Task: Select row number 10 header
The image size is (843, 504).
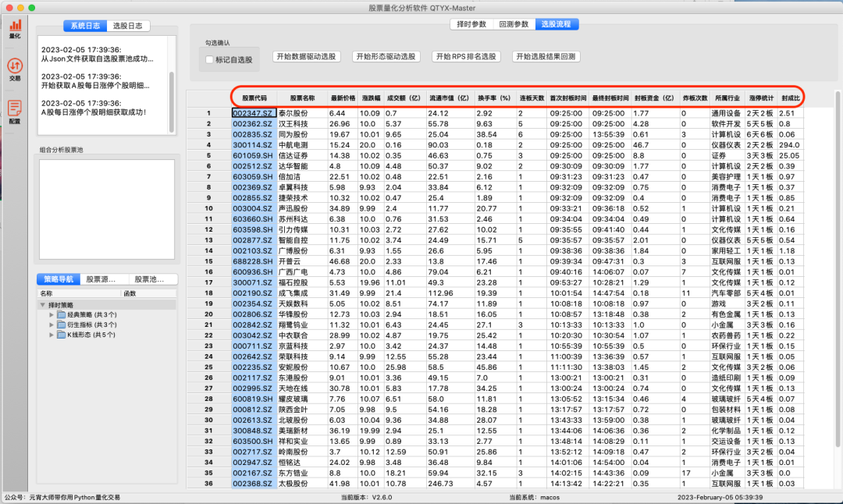Action: [208, 208]
